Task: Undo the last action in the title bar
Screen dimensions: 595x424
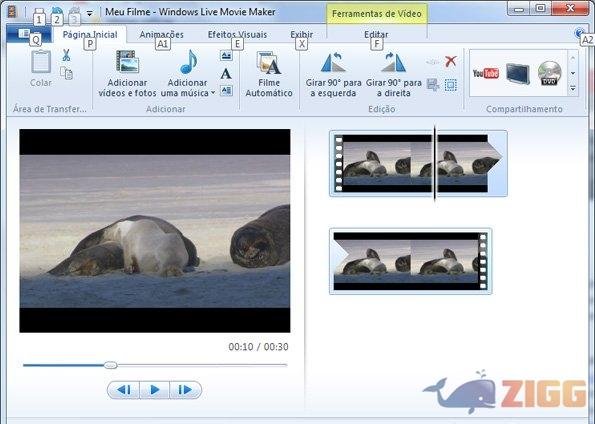Action: (57, 11)
